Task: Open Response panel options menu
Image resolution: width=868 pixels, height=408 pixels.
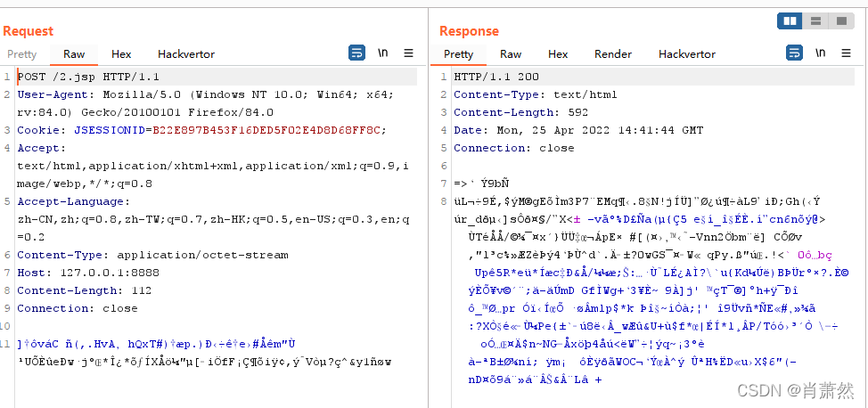Action: click(x=846, y=53)
